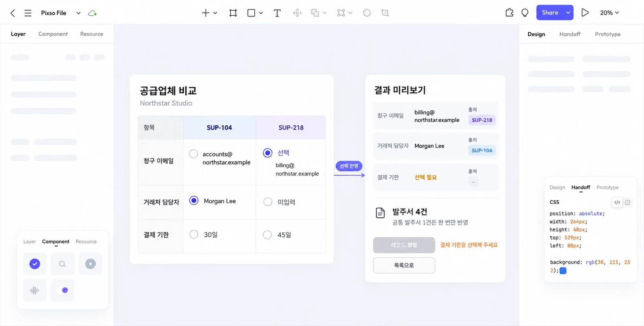Click the list view icon in CSS panel
644x326 pixels.
point(627,202)
